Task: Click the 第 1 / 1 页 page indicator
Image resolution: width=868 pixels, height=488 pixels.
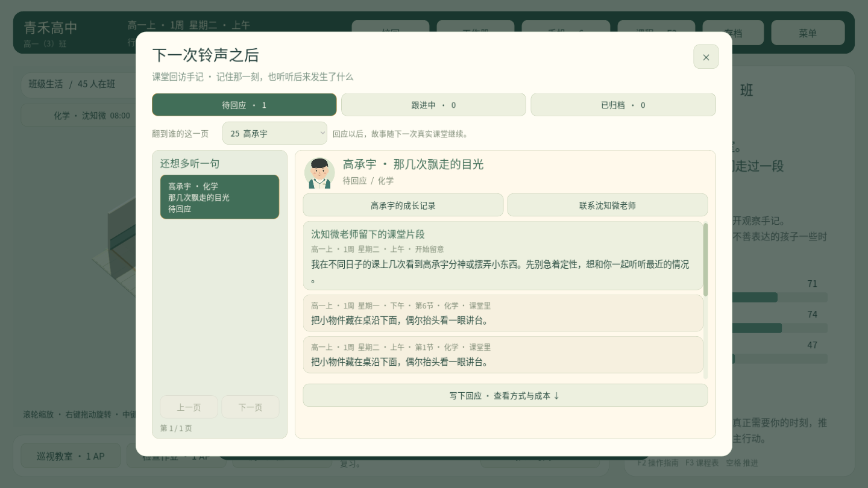Action: click(176, 428)
